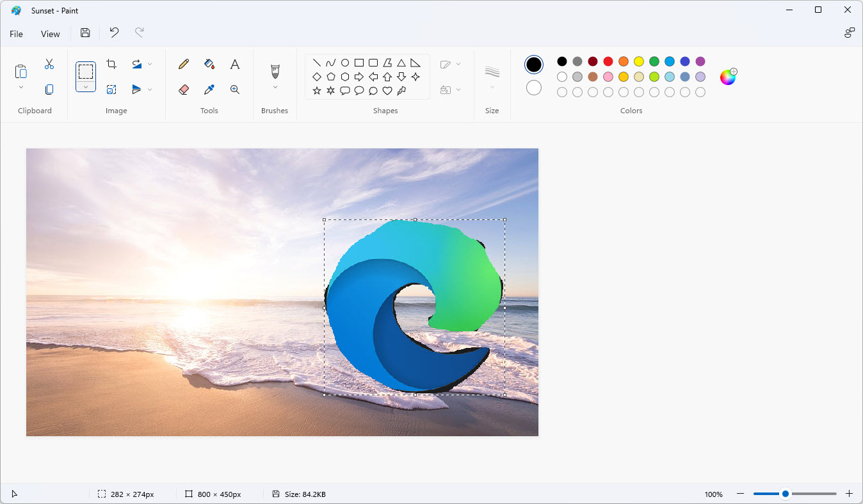Select the Magnifier tool
The image size is (863, 504).
235,90
